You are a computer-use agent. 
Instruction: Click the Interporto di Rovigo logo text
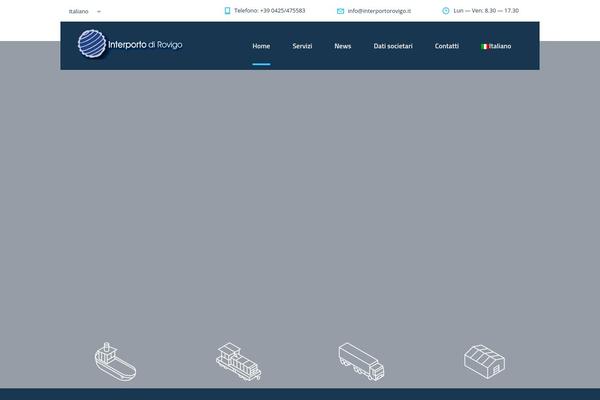(145, 45)
